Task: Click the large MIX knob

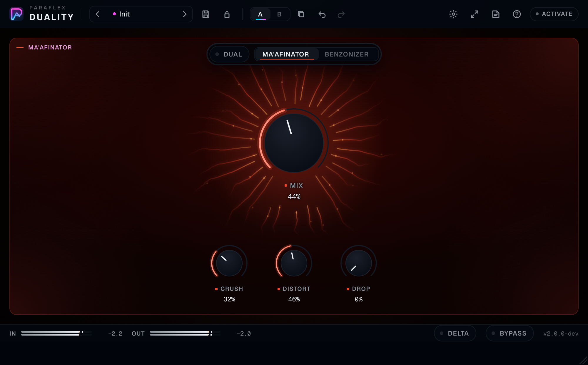Action: coord(294,143)
